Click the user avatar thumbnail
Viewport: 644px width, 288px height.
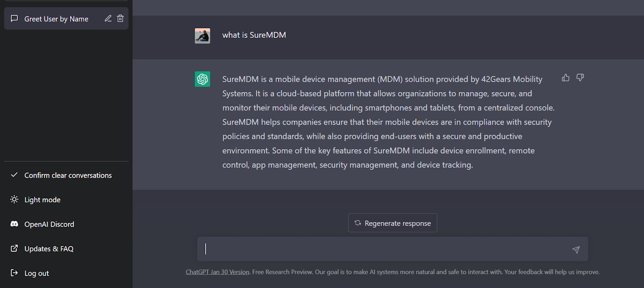(x=202, y=36)
